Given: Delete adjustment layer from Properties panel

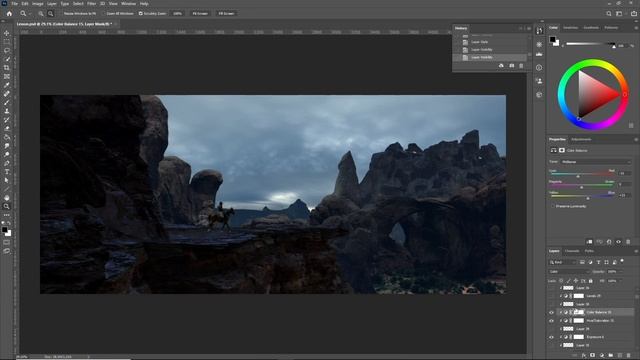Looking at the screenshot, I should point(628,242).
